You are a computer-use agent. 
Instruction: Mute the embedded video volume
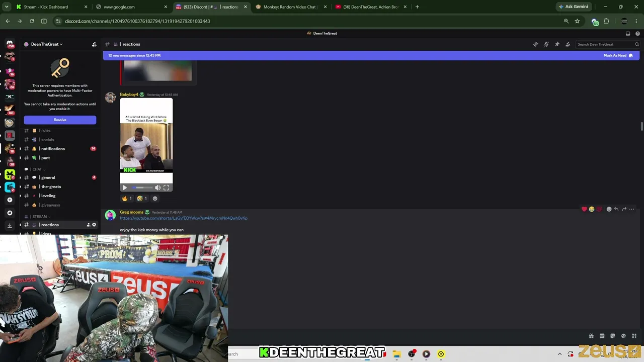(158, 188)
